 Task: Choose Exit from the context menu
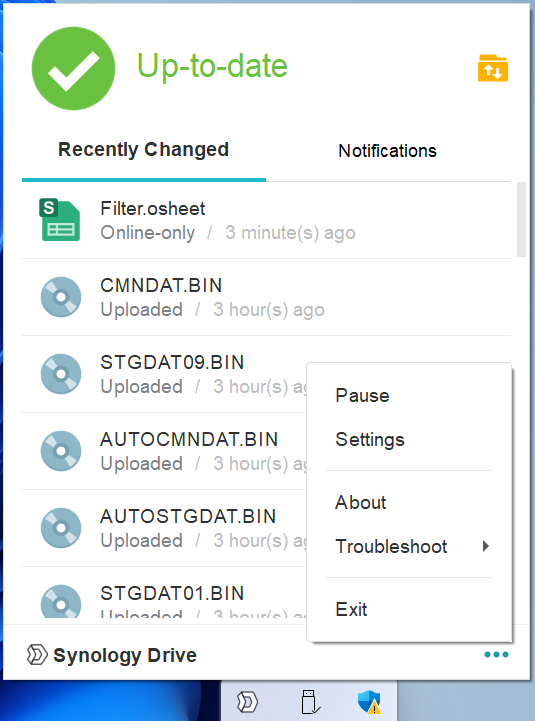tap(351, 610)
